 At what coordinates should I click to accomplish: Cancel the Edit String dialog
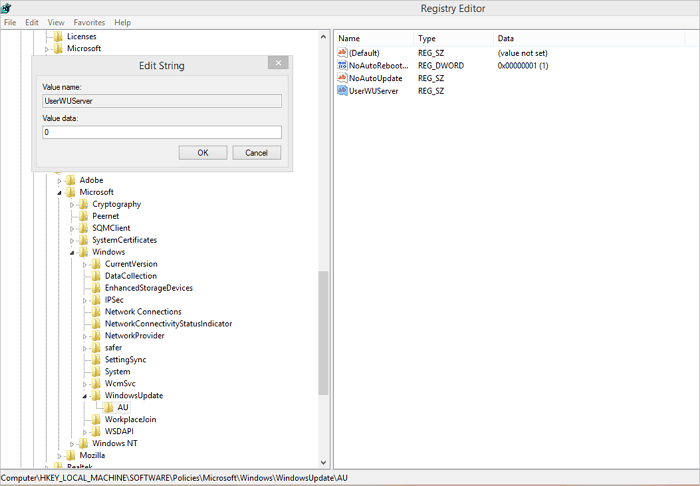coord(256,153)
